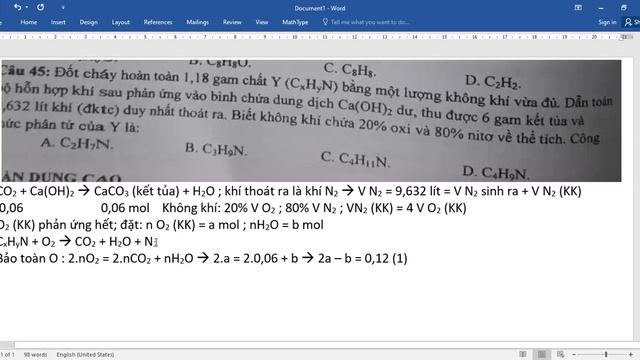Open the View tab
The width and height of the screenshot is (640, 360).
(262, 22)
